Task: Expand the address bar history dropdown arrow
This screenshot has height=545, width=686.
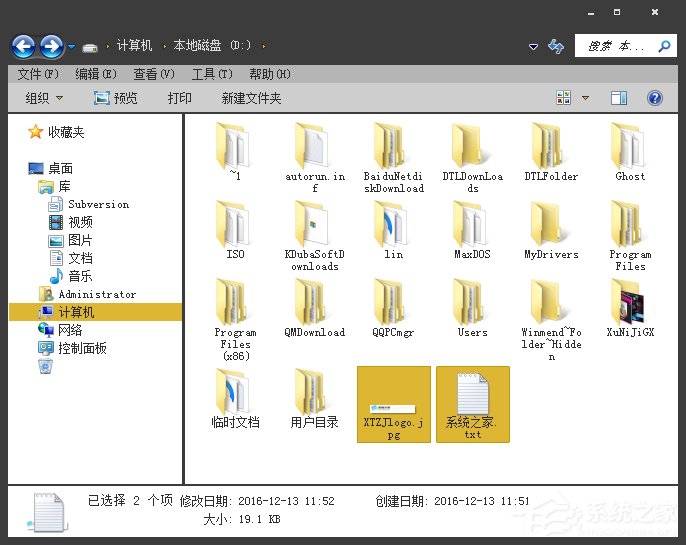Action: 534,46
